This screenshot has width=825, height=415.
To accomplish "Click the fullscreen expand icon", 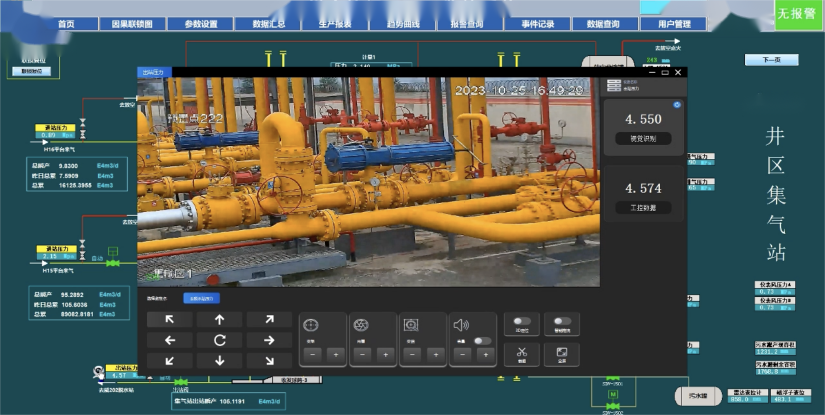I will coord(561,353).
